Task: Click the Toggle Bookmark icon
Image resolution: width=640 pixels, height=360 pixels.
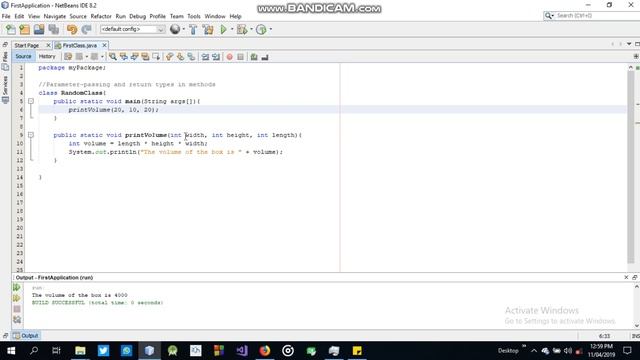Action: coord(191,57)
